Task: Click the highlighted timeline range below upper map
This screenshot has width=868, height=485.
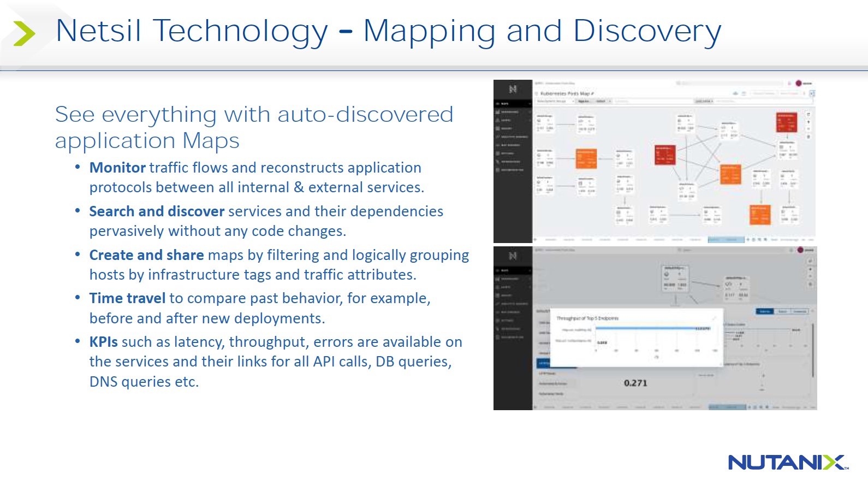Action: coord(726,240)
